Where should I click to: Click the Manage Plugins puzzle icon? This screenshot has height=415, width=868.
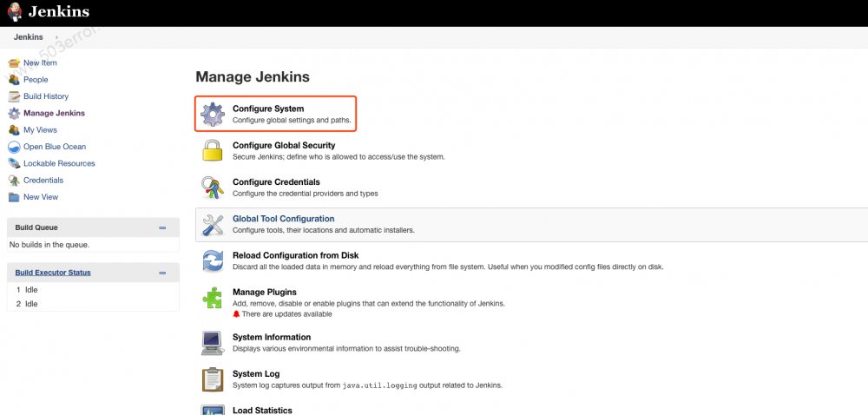point(213,298)
